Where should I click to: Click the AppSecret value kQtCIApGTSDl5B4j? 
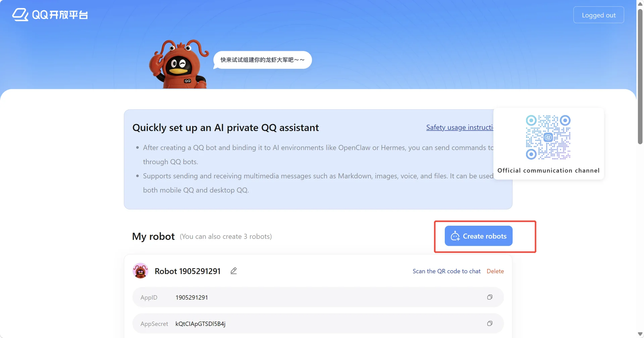[x=200, y=324]
